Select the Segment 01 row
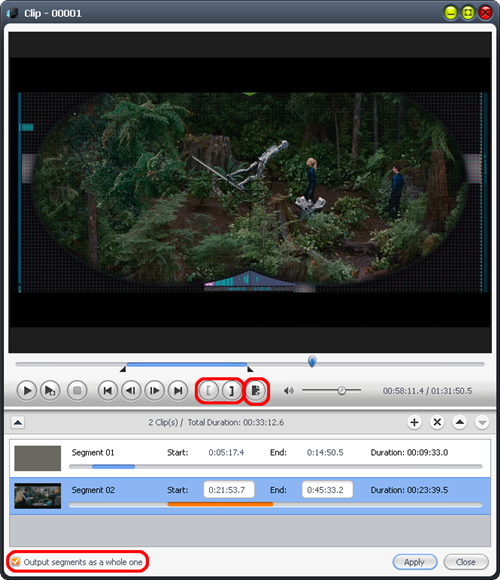Screen dimensions: 500x580 coord(250,458)
